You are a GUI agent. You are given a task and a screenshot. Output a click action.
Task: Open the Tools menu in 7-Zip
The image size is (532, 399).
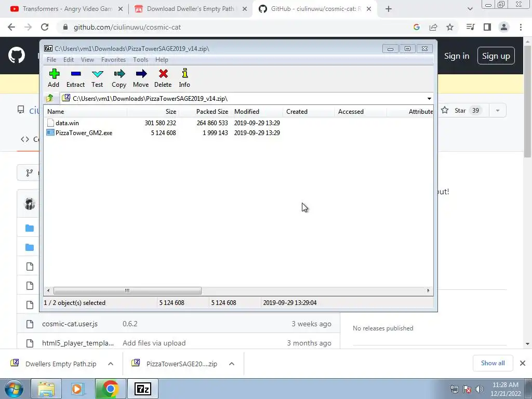140,60
